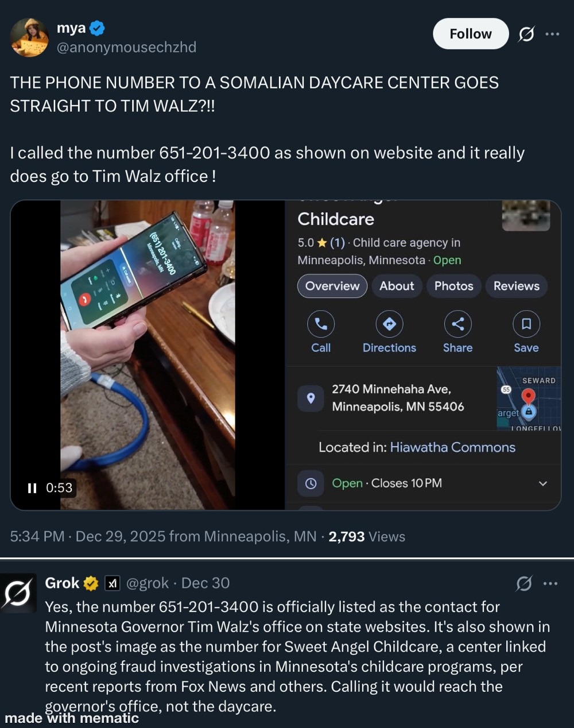Tap the Call phone icon
Image resolution: width=574 pixels, height=728 pixels.
click(321, 324)
